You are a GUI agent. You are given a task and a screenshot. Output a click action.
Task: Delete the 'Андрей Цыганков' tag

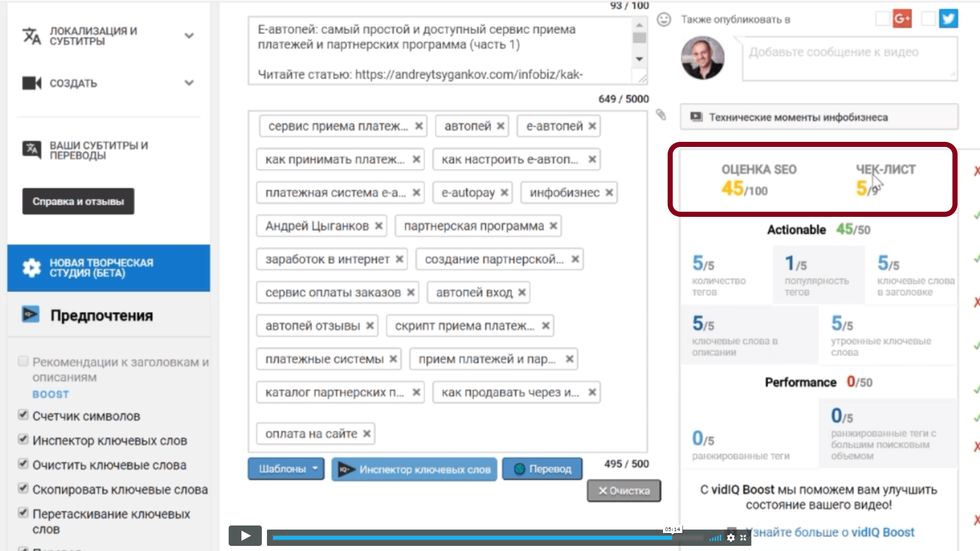click(x=379, y=226)
